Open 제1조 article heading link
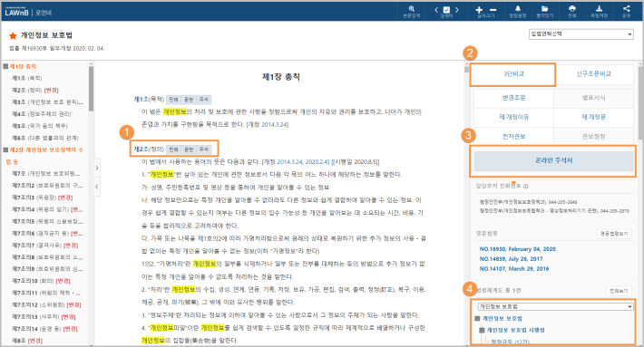 [141, 100]
